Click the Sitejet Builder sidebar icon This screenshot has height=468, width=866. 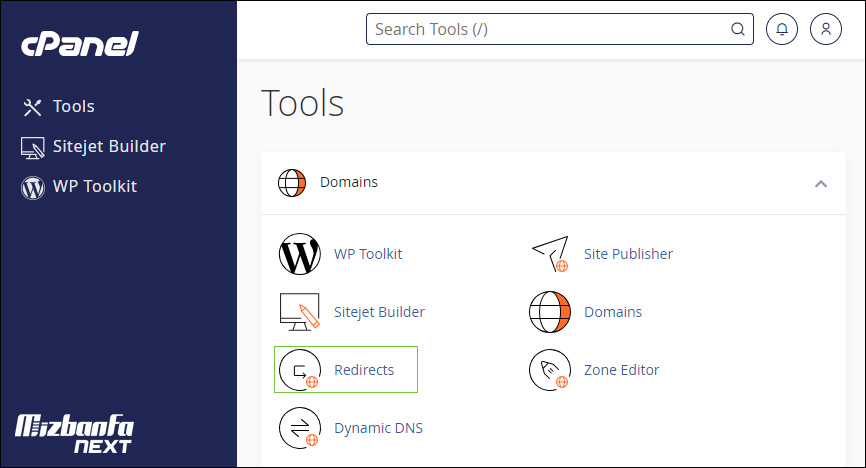[33, 148]
